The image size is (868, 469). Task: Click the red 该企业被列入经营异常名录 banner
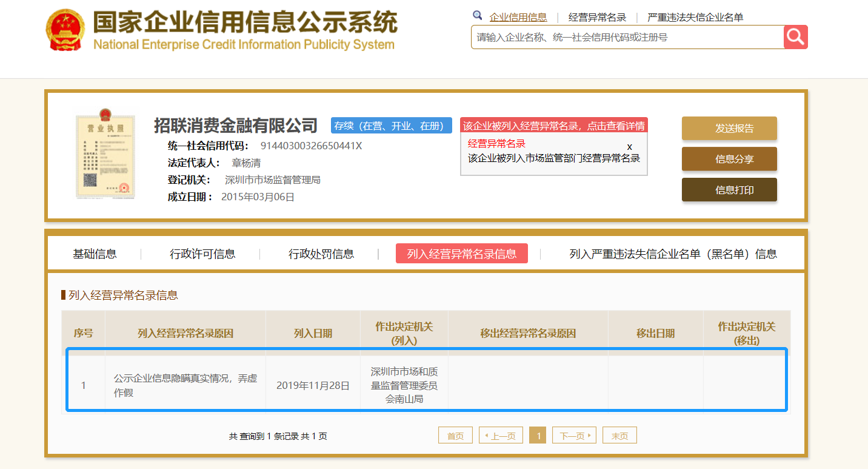554,126
